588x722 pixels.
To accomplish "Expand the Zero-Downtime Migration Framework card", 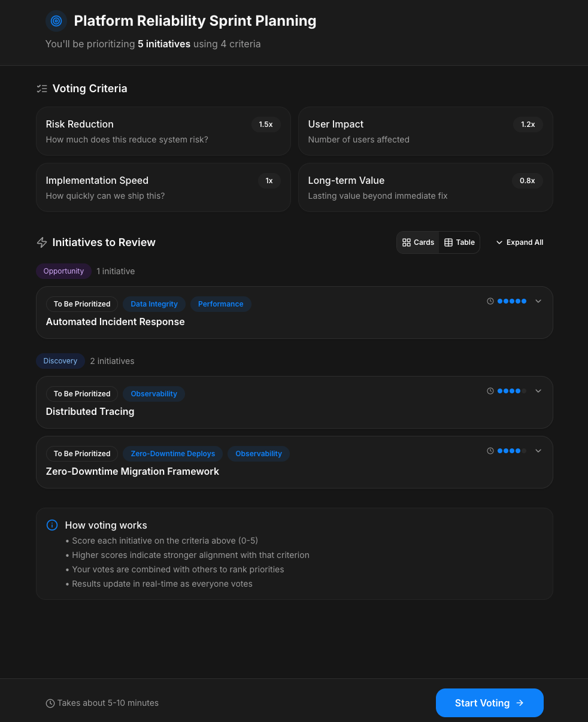I will pyautogui.click(x=538, y=451).
